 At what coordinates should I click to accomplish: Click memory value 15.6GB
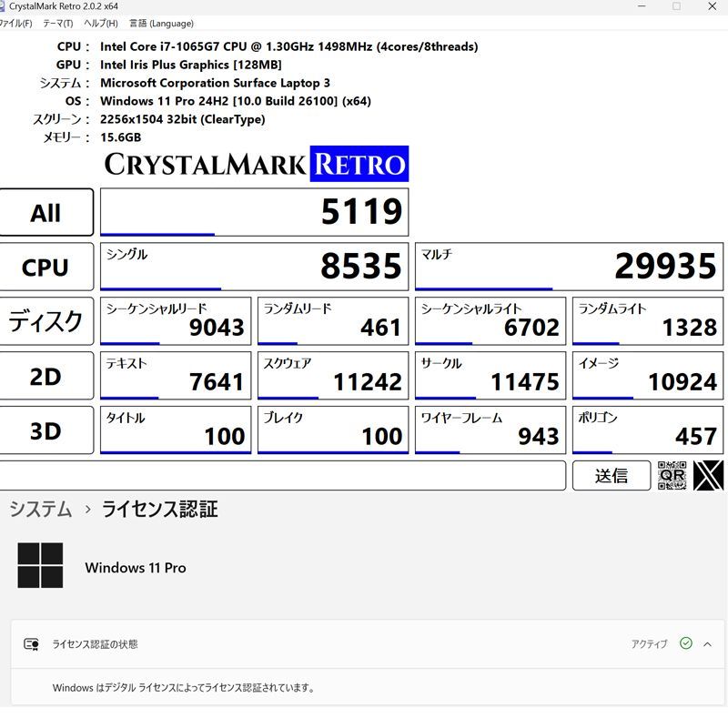point(121,137)
